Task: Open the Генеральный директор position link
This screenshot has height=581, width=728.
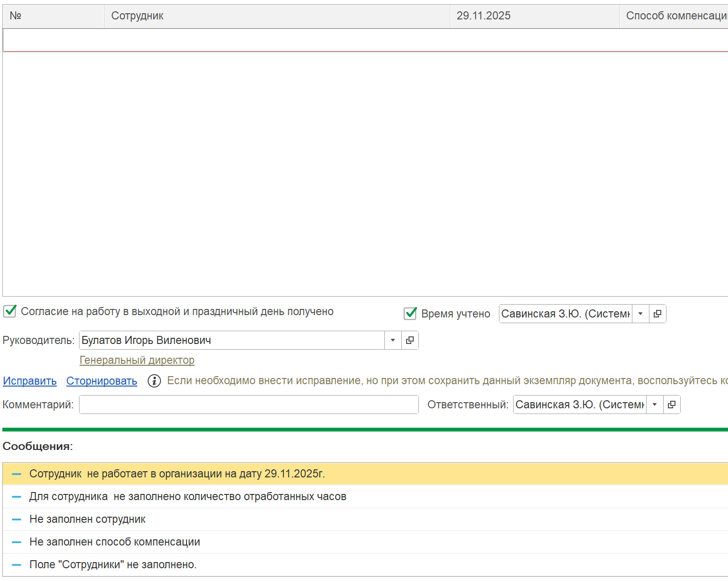Action: point(137,360)
